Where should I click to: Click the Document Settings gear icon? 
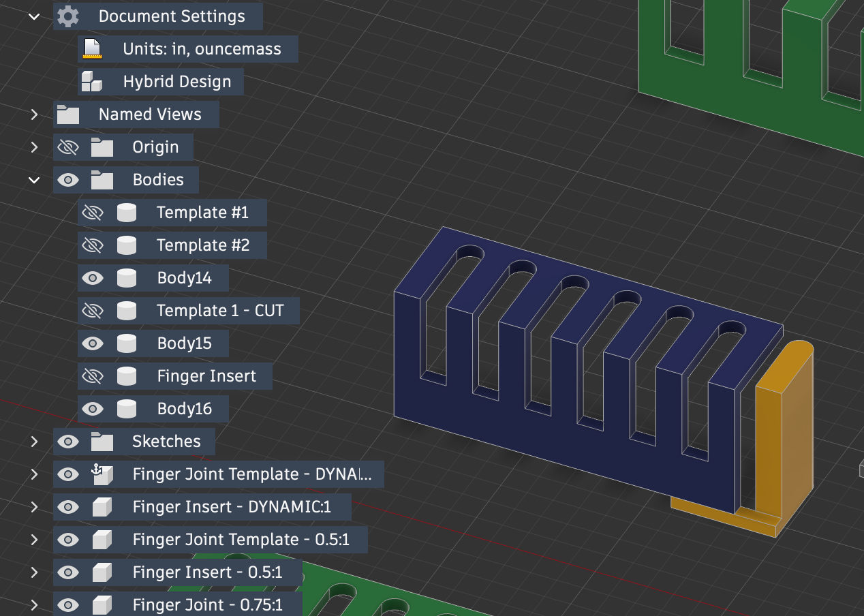click(68, 16)
